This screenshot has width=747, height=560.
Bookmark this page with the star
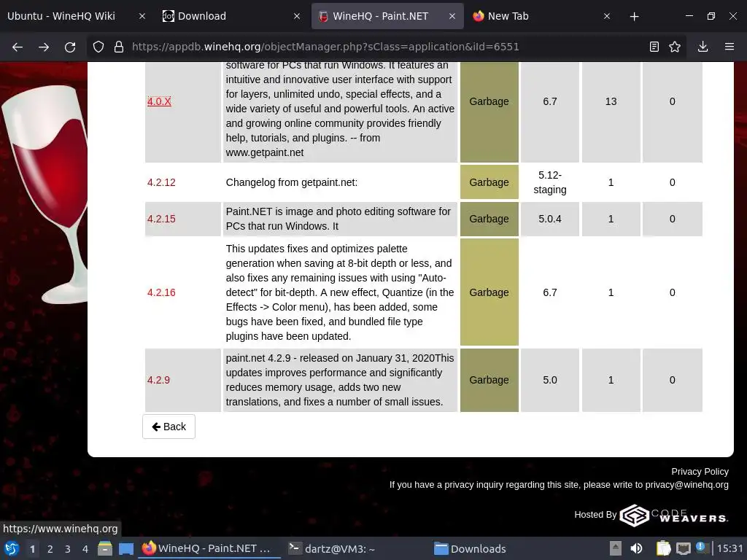[675, 47]
